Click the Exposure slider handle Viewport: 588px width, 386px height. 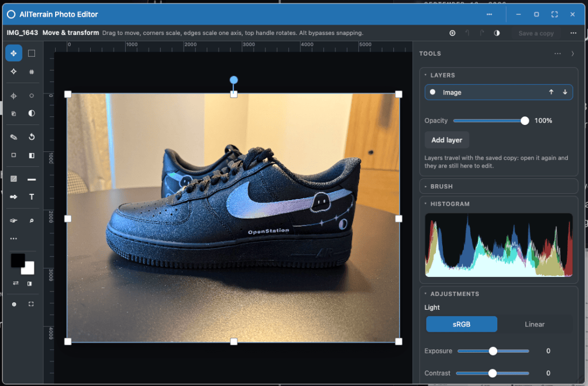[493, 351]
